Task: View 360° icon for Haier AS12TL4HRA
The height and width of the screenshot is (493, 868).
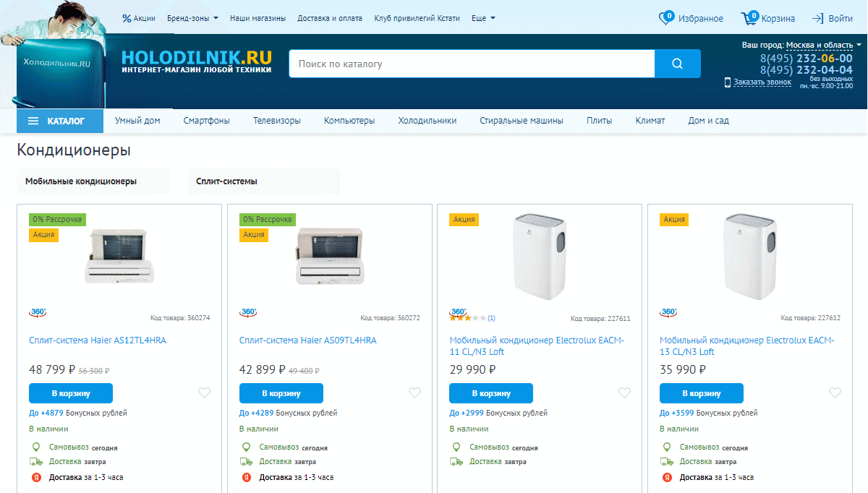Action: click(38, 312)
